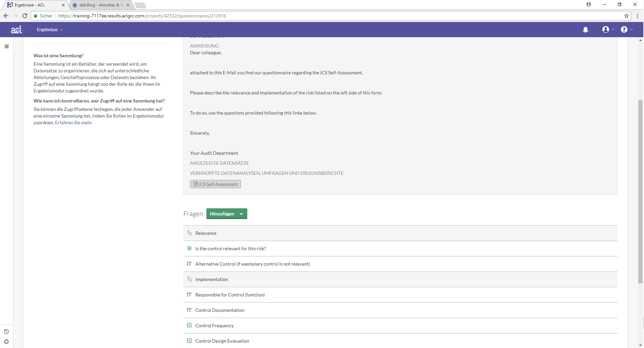This screenshot has height=348, width=644.
Task: Expand the Hinzufügen dropdown arrow
Action: click(241, 214)
